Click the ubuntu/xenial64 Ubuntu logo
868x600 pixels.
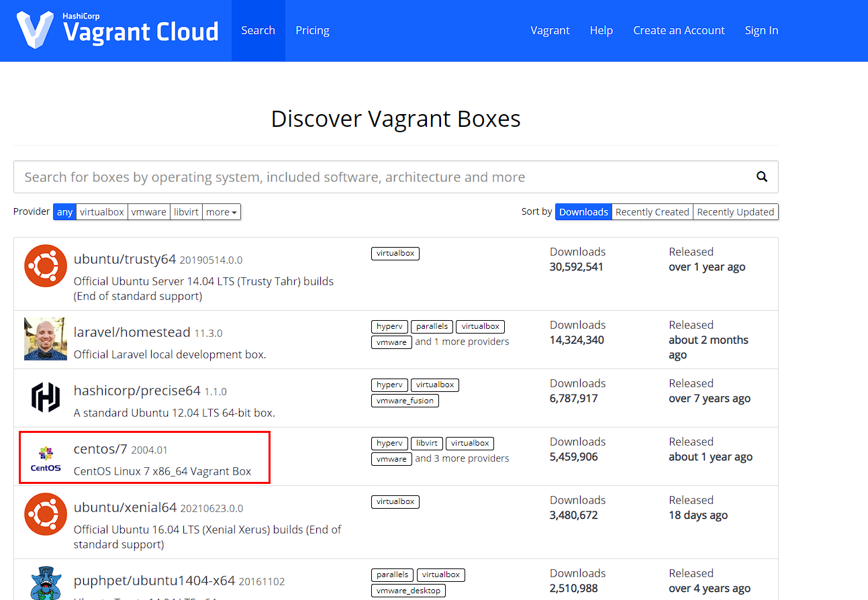point(46,514)
